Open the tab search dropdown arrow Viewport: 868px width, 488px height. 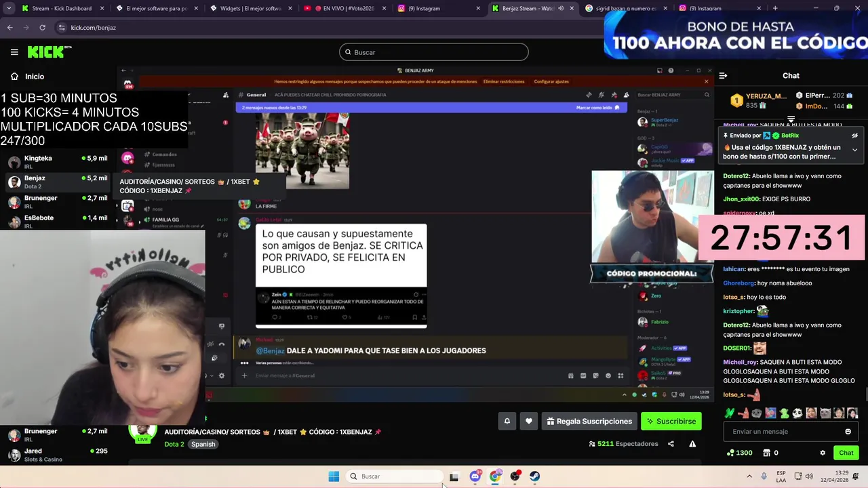point(9,8)
